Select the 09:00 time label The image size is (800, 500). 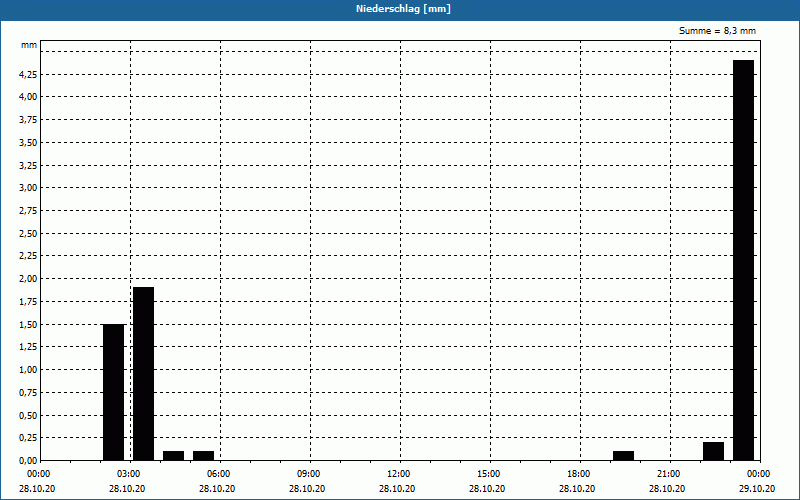pos(309,474)
